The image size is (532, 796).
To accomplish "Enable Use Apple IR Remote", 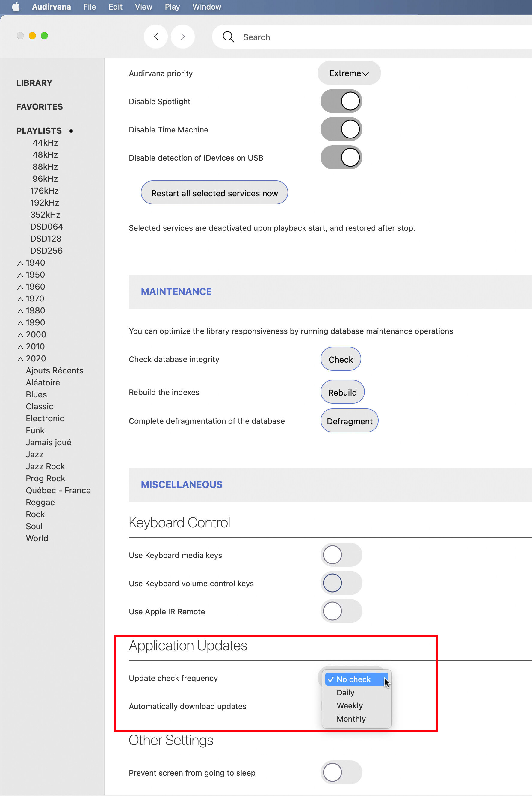I will pos(341,611).
